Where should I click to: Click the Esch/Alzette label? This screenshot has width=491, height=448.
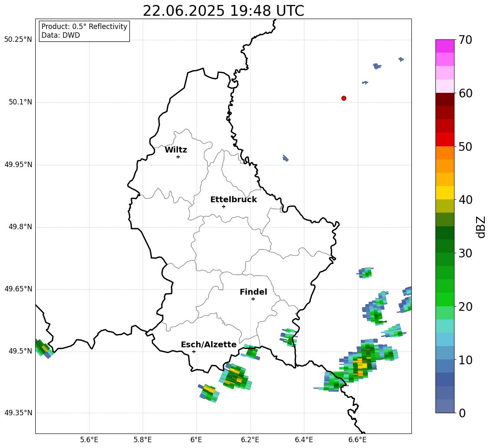[209, 345]
